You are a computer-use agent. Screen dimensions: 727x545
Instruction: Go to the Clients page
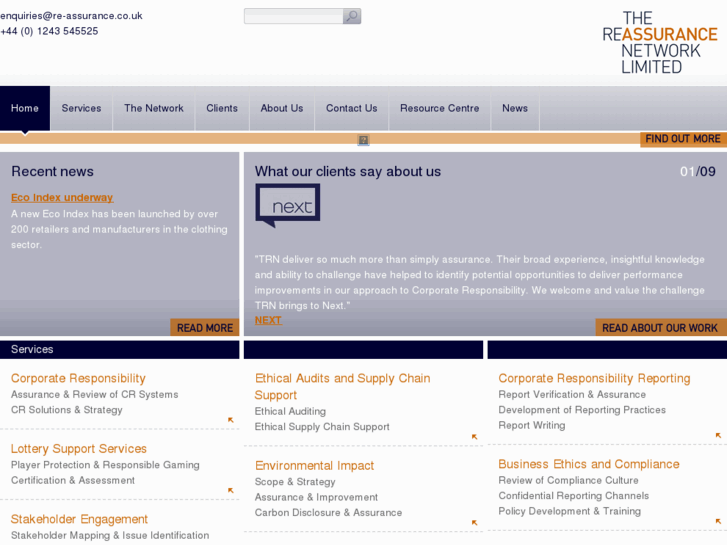click(x=222, y=108)
